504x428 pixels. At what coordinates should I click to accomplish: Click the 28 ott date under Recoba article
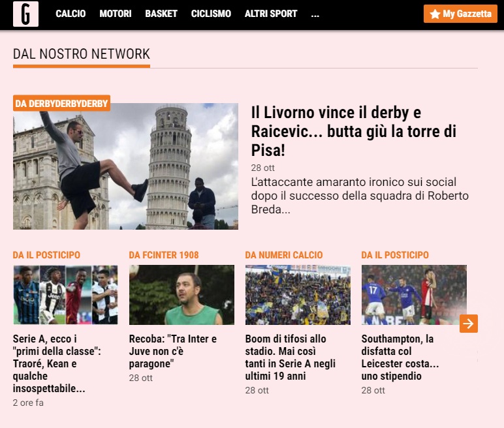coord(141,378)
